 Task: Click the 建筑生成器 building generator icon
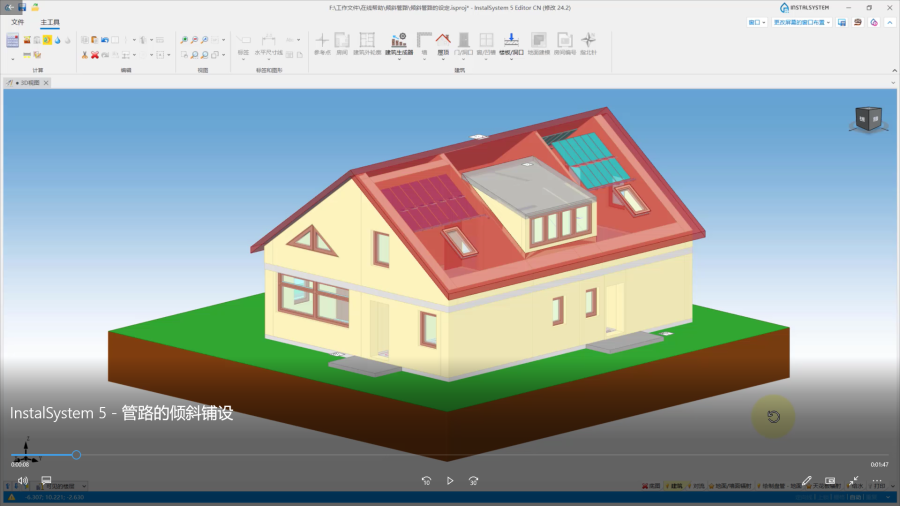399,40
